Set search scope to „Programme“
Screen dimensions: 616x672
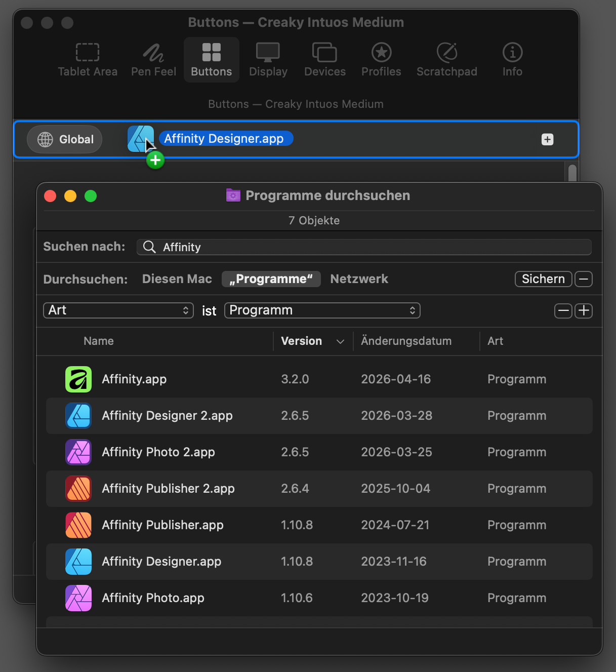coord(271,279)
